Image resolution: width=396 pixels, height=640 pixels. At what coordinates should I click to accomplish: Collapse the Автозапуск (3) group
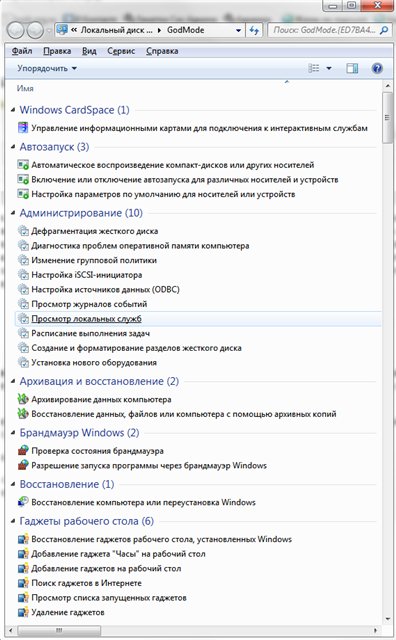click(13, 147)
